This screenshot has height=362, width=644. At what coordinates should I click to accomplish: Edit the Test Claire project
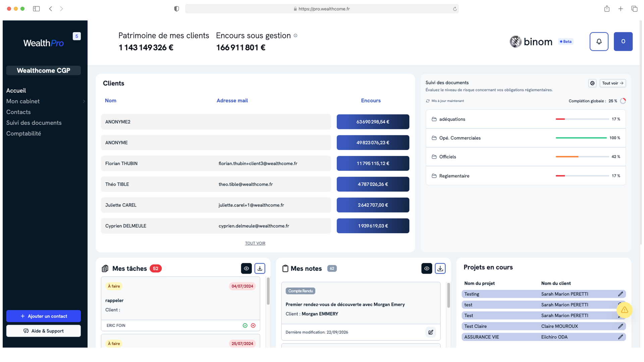click(621, 326)
